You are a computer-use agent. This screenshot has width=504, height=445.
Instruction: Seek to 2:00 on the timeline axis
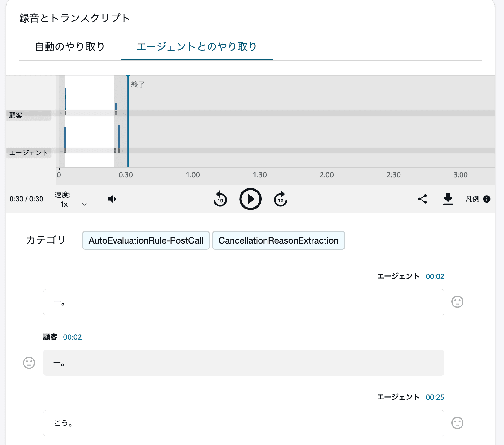pos(327,175)
